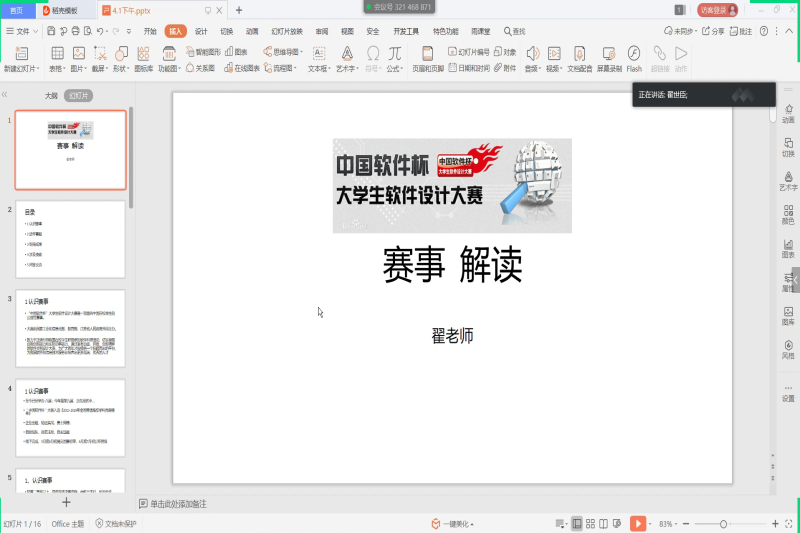Click the 在线图表 online chart button
This screenshot has width=800, height=533.
242,68
